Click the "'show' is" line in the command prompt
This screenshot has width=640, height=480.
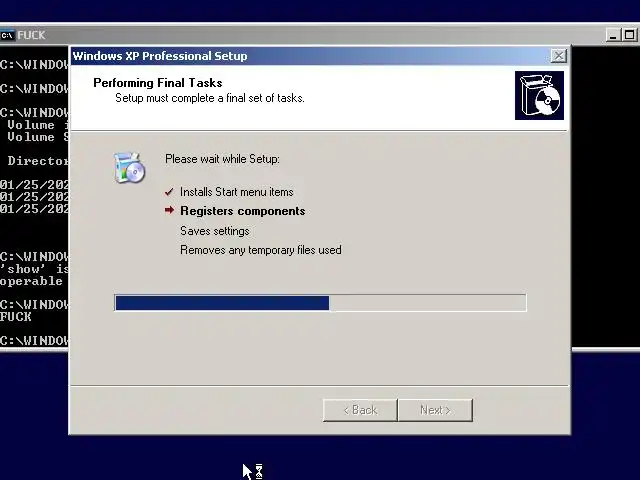(34, 269)
